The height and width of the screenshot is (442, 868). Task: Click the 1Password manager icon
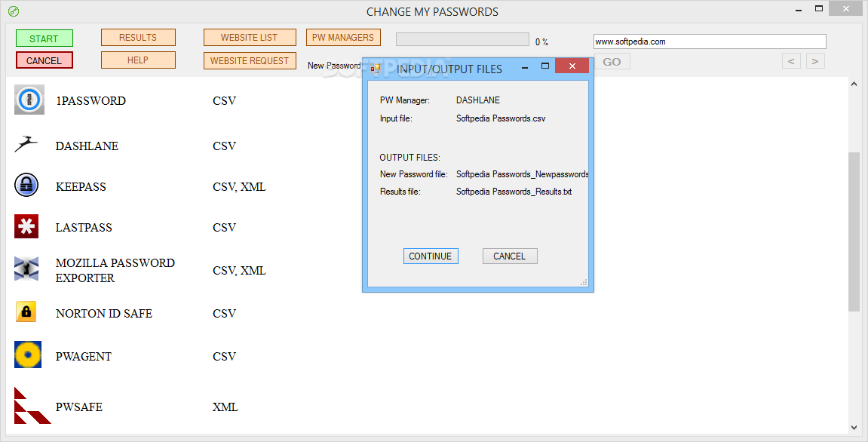(29, 100)
